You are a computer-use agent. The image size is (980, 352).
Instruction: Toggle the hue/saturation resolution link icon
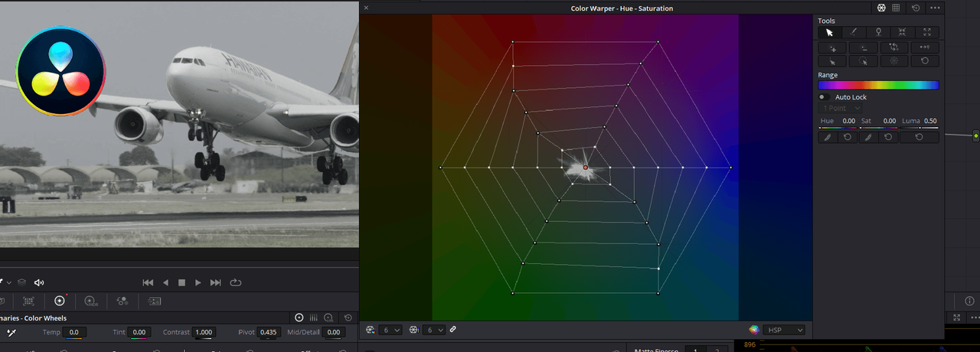(x=452, y=329)
